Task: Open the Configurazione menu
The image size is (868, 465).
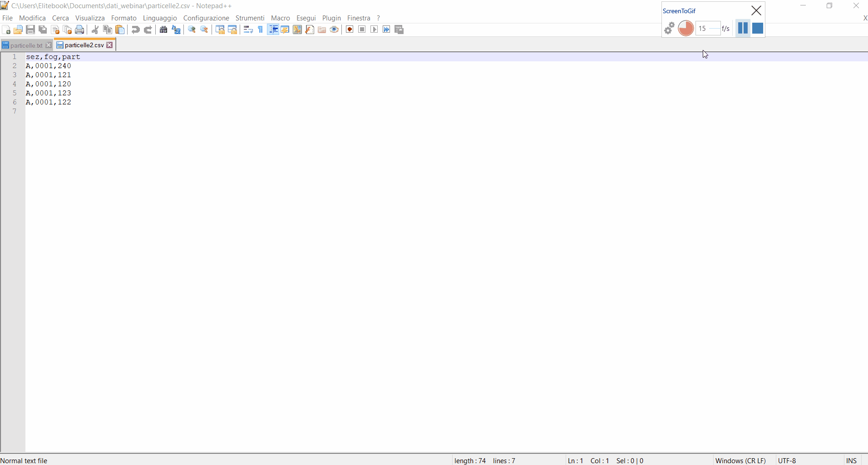Action: click(x=206, y=18)
